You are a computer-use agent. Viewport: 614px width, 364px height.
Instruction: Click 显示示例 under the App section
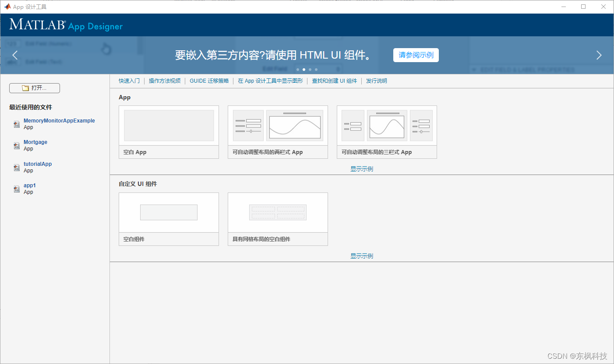click(x=362, y=169)
